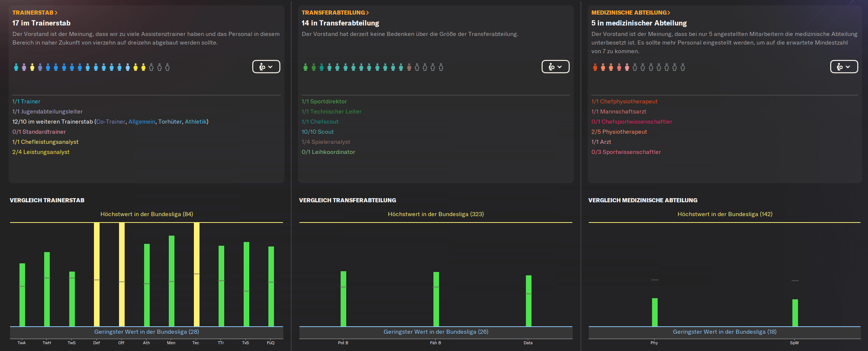Open the Medizinische Abteilung section header
This screenshot has width=868, height=351.
point(630,13)
